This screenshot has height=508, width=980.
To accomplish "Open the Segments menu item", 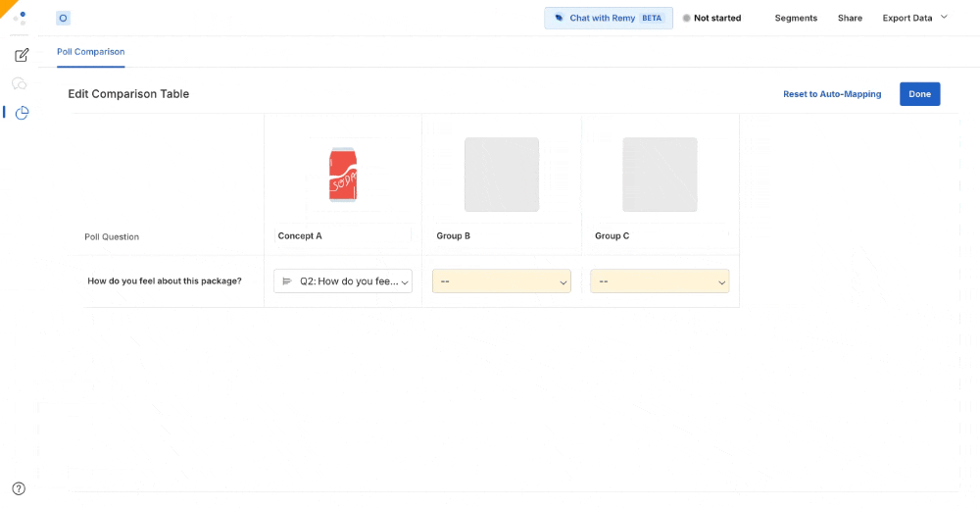I will pos(796,18).
